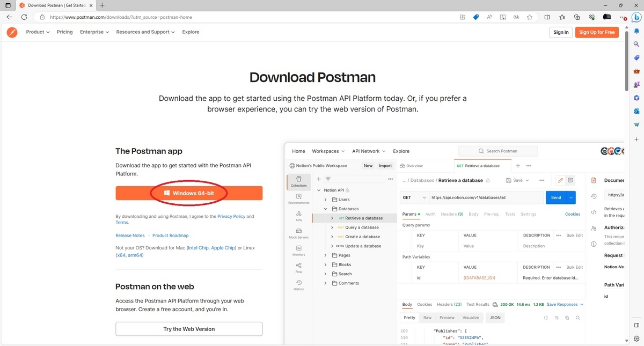Image resolution: width=644 pixels, height=346 pixels.
Task: Click Try the Web Version button
Action: coord(189,329)
